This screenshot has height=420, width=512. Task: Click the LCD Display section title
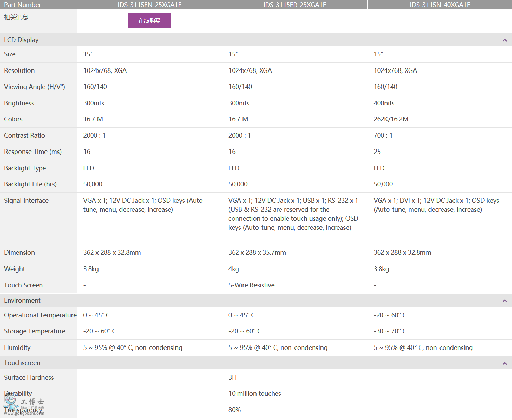pos(21,40)
